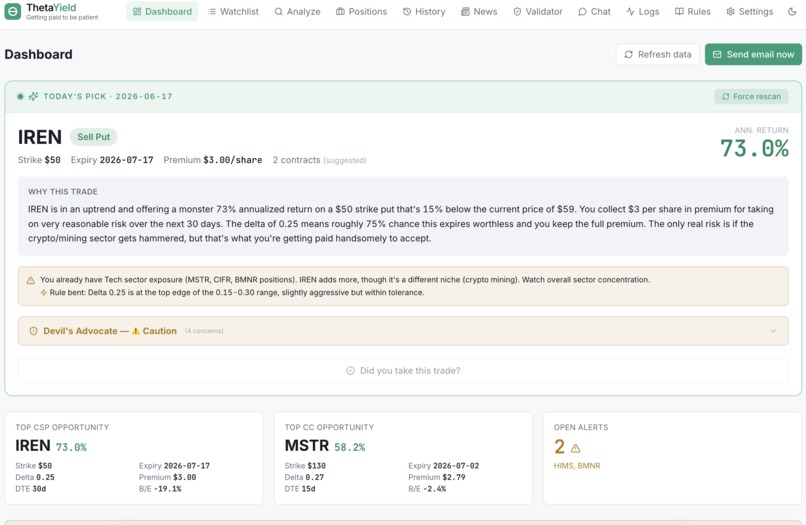Click the 2 contracts (suggested) text
Image resolution: width=806 pixels, height=525 pixels.
point(319,160)
